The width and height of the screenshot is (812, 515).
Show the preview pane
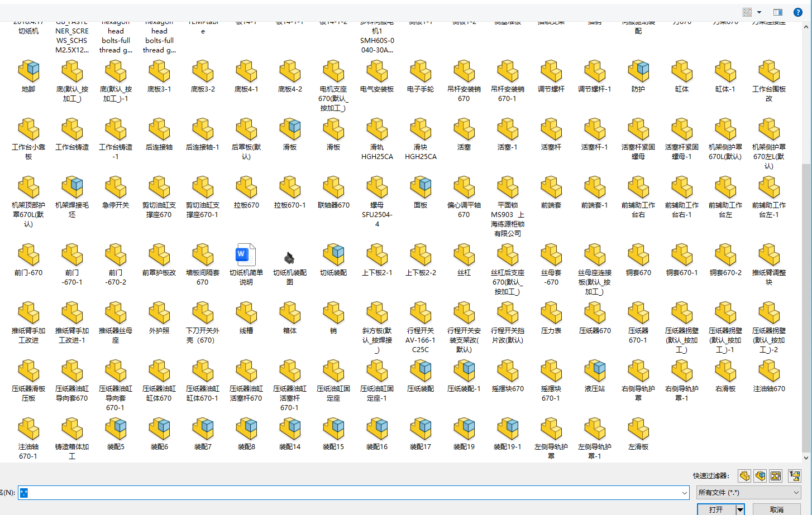pyautogui.click(x=778, y=12)
